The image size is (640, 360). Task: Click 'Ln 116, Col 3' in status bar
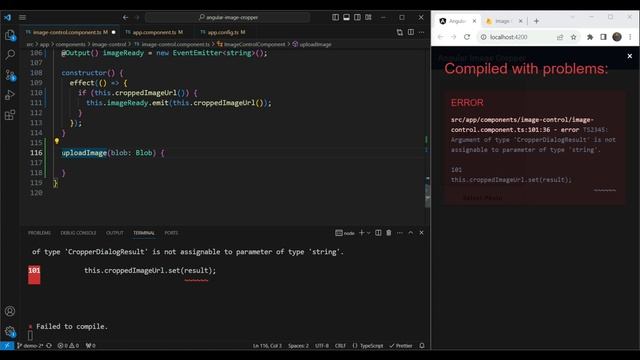point(267,345)
